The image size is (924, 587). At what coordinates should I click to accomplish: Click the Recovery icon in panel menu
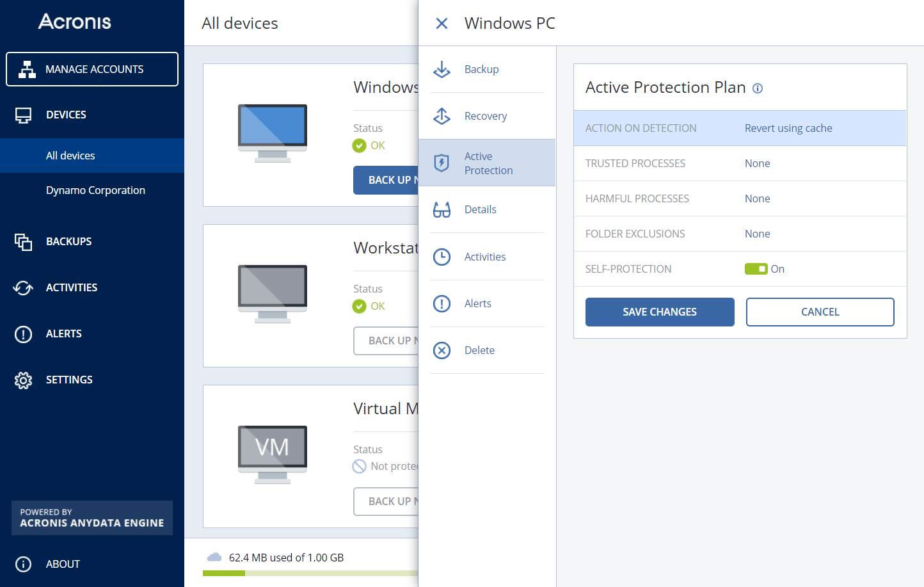pyautogui.click(x=442, y=116)
